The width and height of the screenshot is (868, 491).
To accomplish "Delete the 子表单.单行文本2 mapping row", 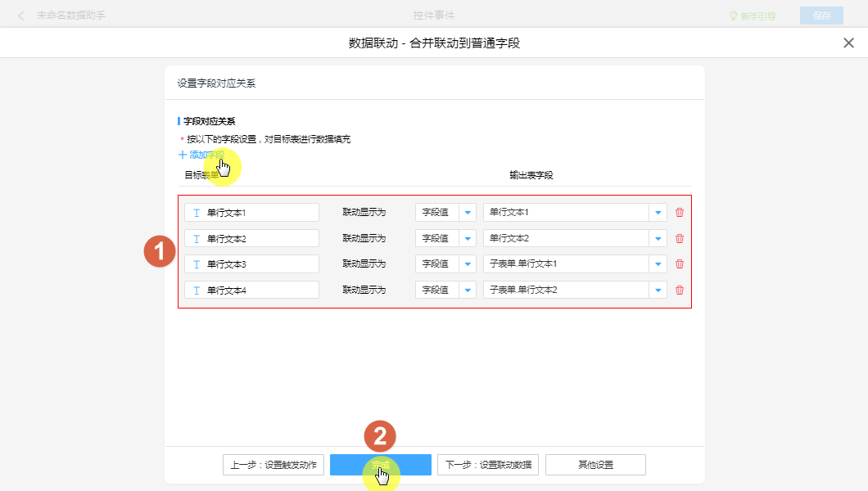I will [679, 290].
